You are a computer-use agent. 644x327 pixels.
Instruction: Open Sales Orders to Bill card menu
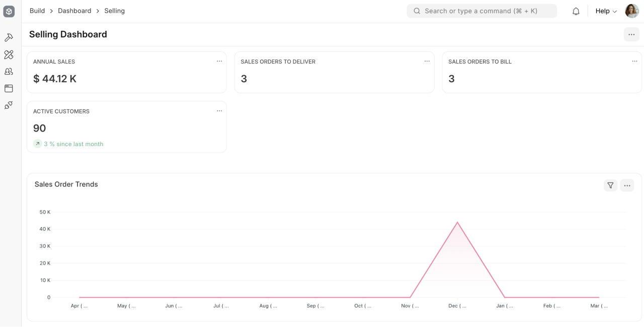click(x=634, y=61)
